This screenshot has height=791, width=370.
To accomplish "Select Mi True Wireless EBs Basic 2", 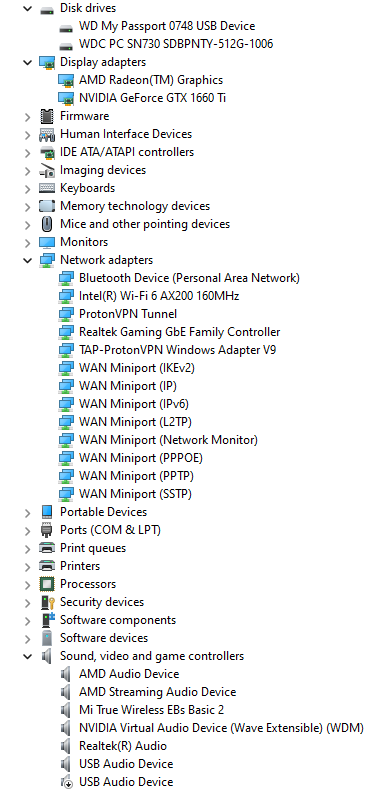I will (x=151, y=710).
